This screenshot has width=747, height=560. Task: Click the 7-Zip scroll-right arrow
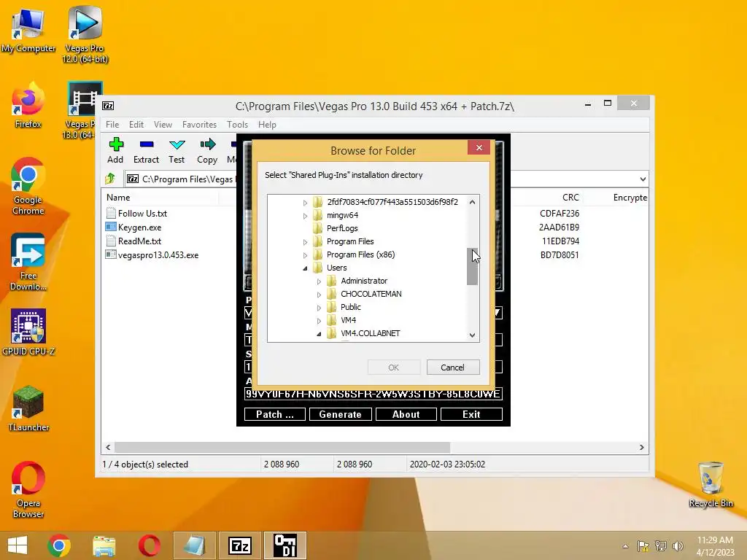tap(641, 447)
